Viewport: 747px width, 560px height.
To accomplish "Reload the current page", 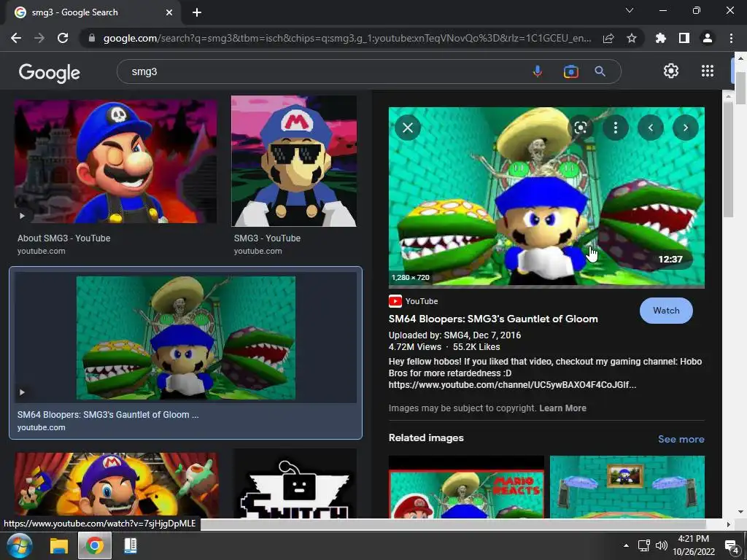I will tap(63, 38).
